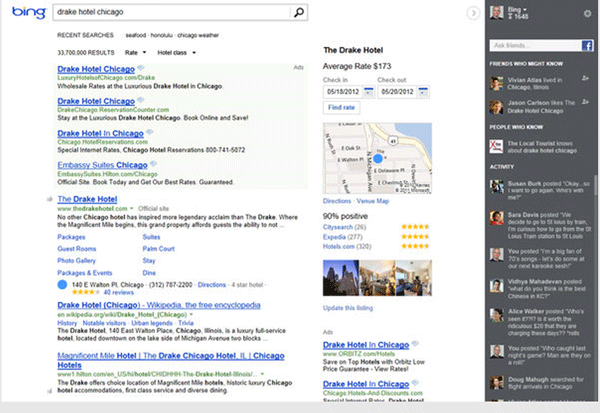
Task: Open Hotels.com (320) reviews link
Action: click(x=347, y=246)
